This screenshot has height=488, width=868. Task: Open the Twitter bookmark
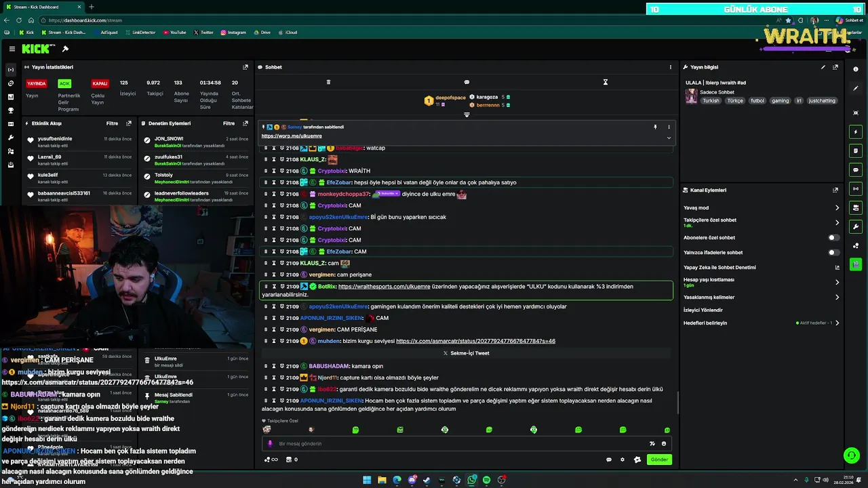click(203, 33)
